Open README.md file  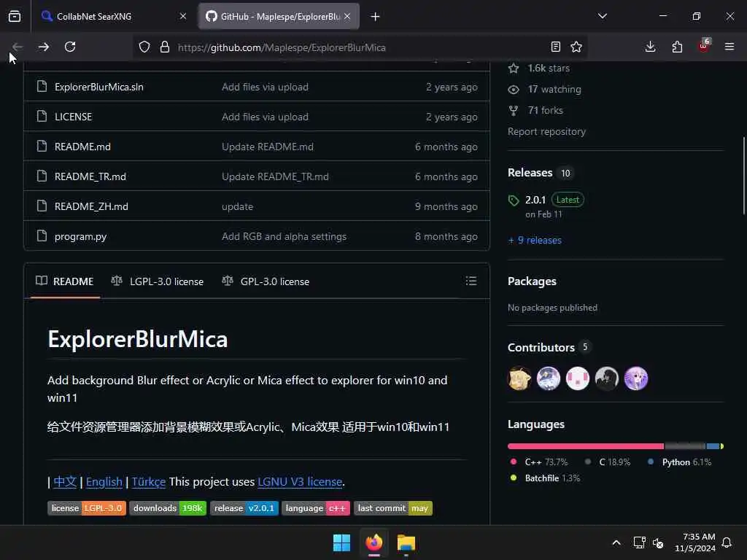tap(82, 147)
